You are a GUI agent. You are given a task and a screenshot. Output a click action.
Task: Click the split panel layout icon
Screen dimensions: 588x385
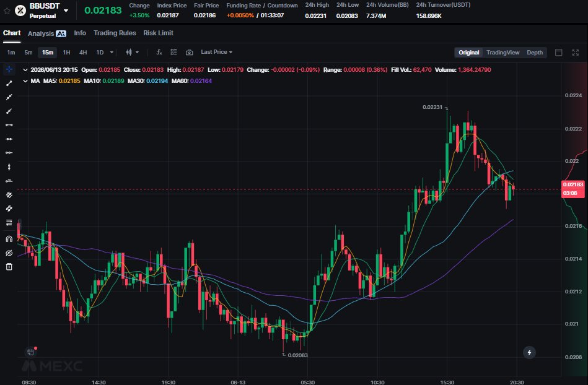pos(559,53)
